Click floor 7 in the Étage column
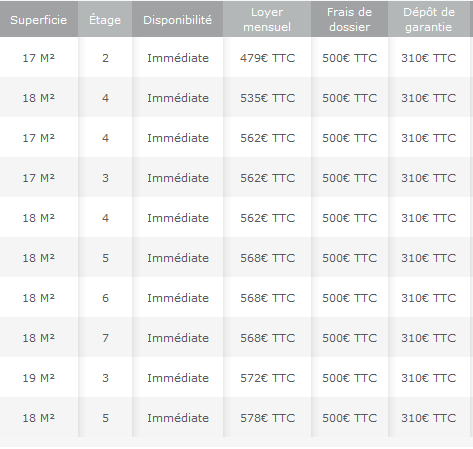This screenshot has height=449, width=473. (x=105, y=338)
